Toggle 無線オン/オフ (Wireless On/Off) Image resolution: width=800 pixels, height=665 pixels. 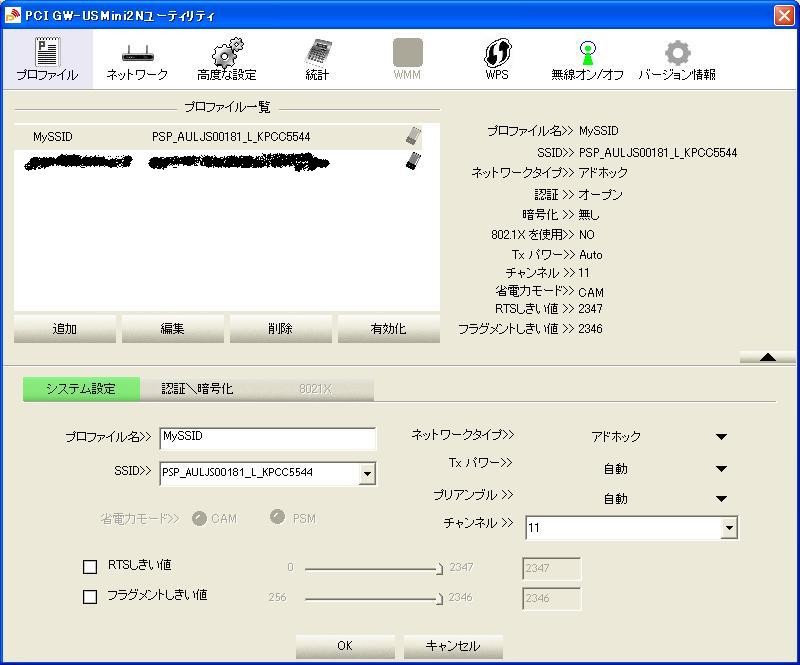coord(590,57)
